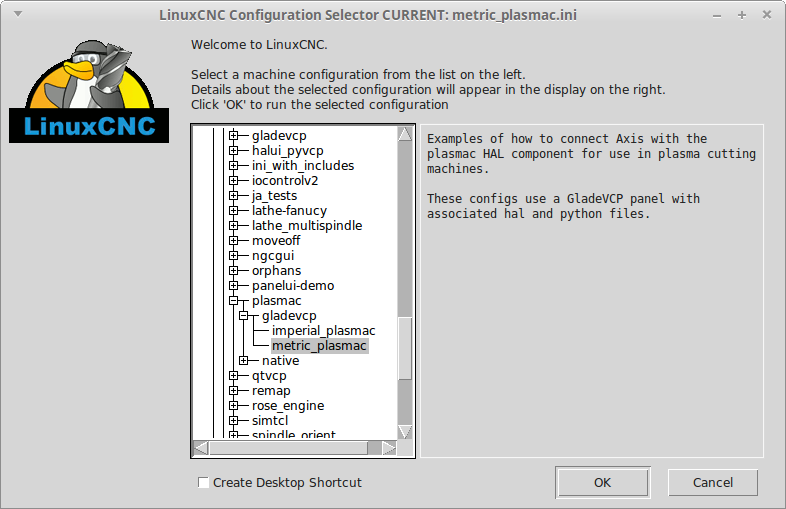Viewport: 786px width, 509px height.
Task: Confirm with the OK button
Action: 603,482
